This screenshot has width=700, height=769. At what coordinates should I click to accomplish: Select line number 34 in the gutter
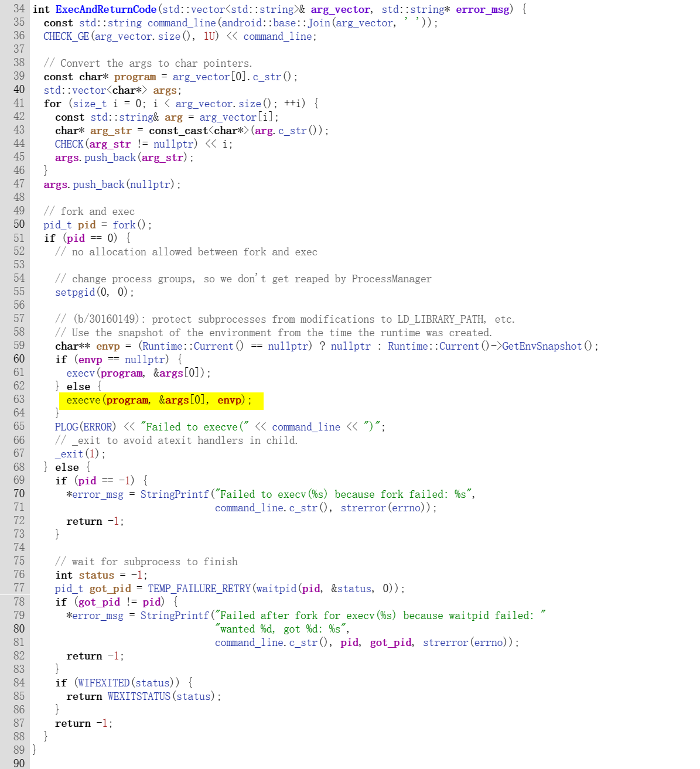tap(19, 9)
